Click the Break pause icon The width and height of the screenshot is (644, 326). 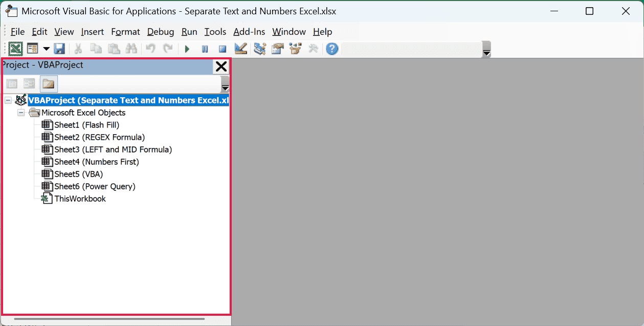point(205,49)
